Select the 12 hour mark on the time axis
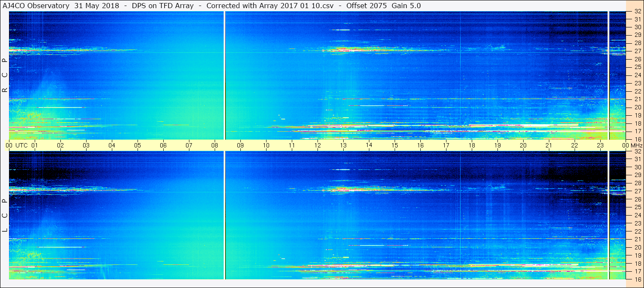 tap(318, 145)
